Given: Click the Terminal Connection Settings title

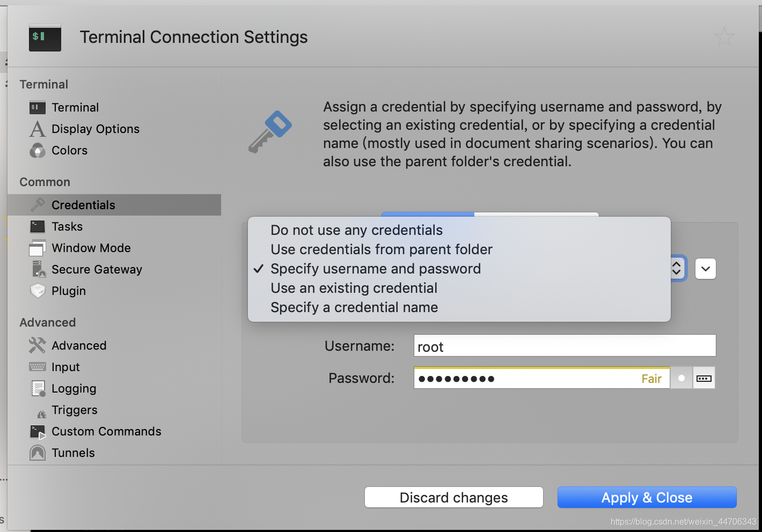Looking at the screenshot, I should pos(194,37).
